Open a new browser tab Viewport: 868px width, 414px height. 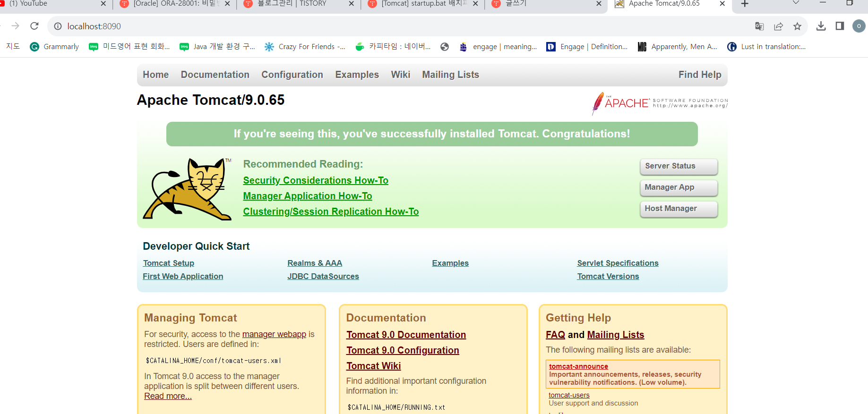click(745, 4)
